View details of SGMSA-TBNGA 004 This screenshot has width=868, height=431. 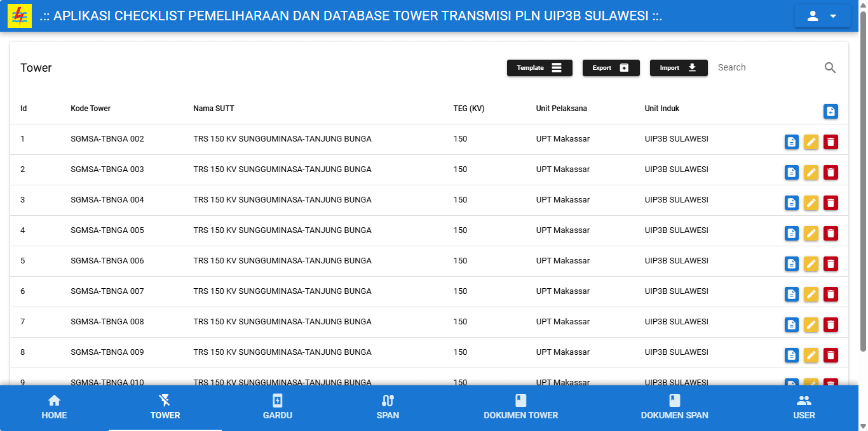(792, 202)
